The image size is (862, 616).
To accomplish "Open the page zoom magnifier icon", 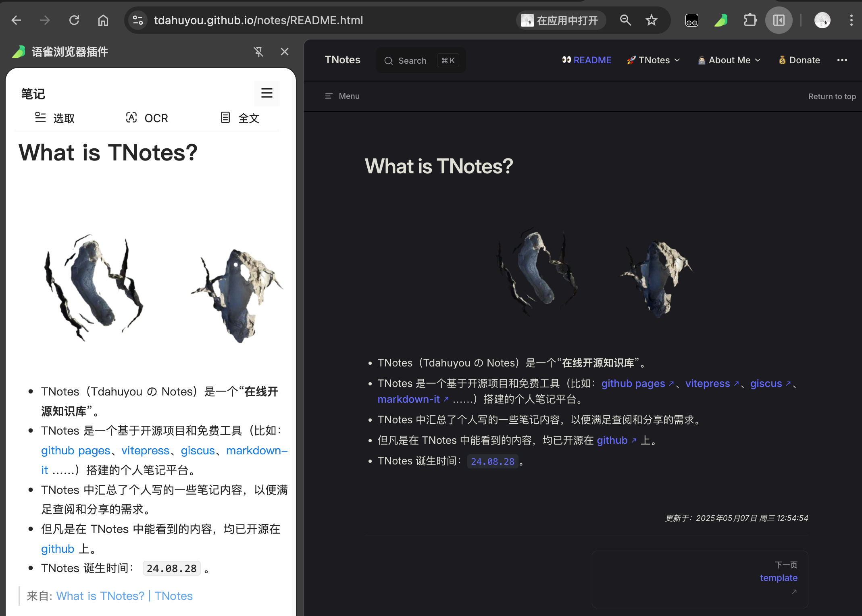I will (625, 20).
